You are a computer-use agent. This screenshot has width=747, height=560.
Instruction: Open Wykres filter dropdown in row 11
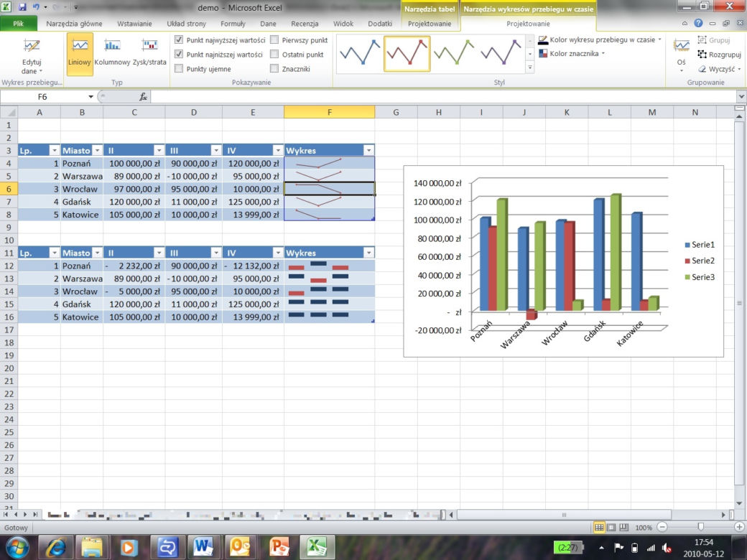[x=368, y=253]
